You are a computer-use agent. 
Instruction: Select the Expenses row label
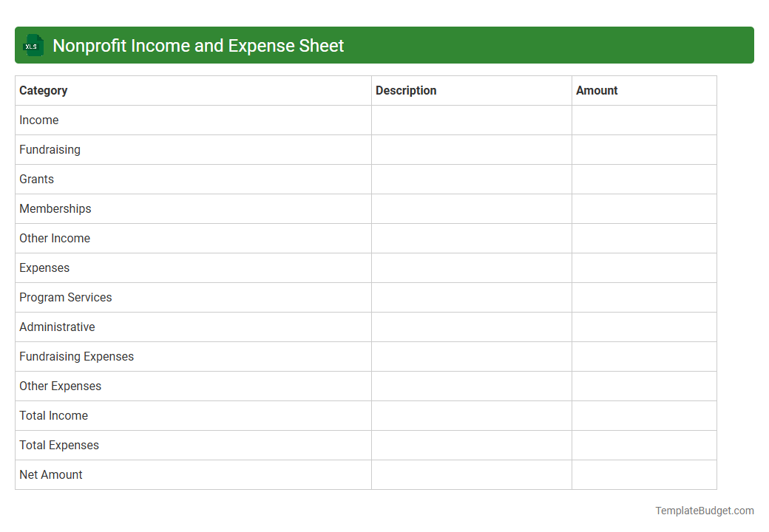(x=44, y=267)
